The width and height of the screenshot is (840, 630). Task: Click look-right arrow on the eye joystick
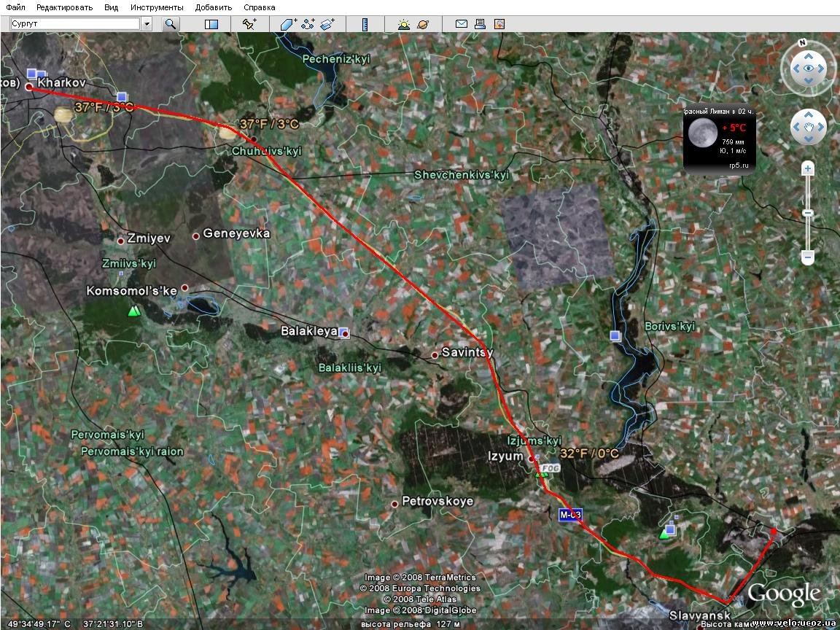pos(821,69)
